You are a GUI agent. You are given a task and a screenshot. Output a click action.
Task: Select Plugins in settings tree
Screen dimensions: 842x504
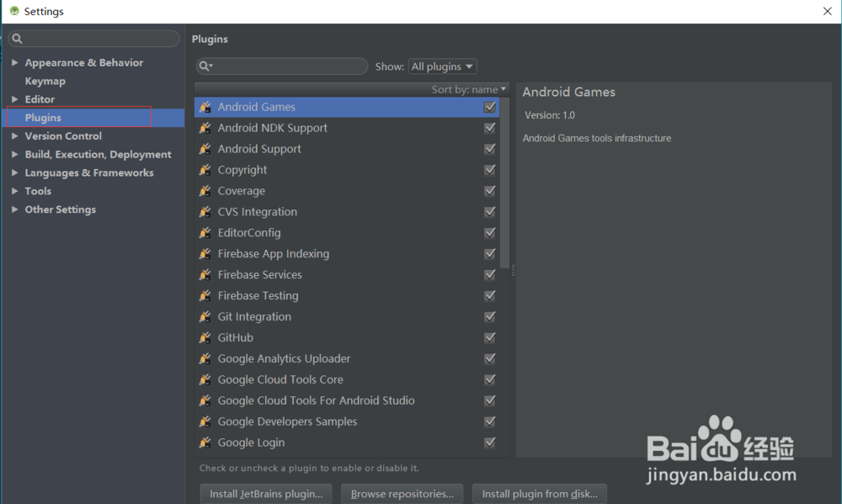43,118
